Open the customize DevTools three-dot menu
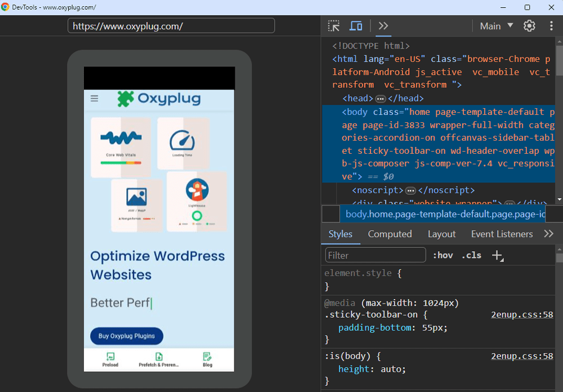 coord(551,26)
